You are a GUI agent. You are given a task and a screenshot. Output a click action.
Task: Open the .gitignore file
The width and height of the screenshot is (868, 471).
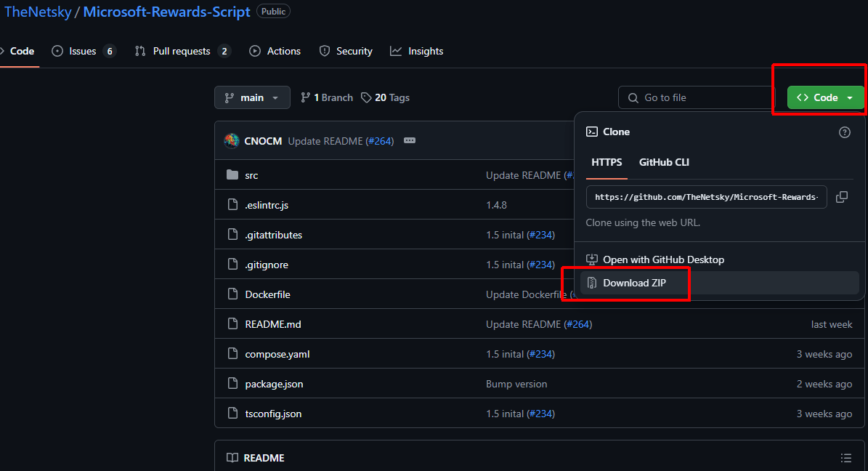click(x=267, y=265)
